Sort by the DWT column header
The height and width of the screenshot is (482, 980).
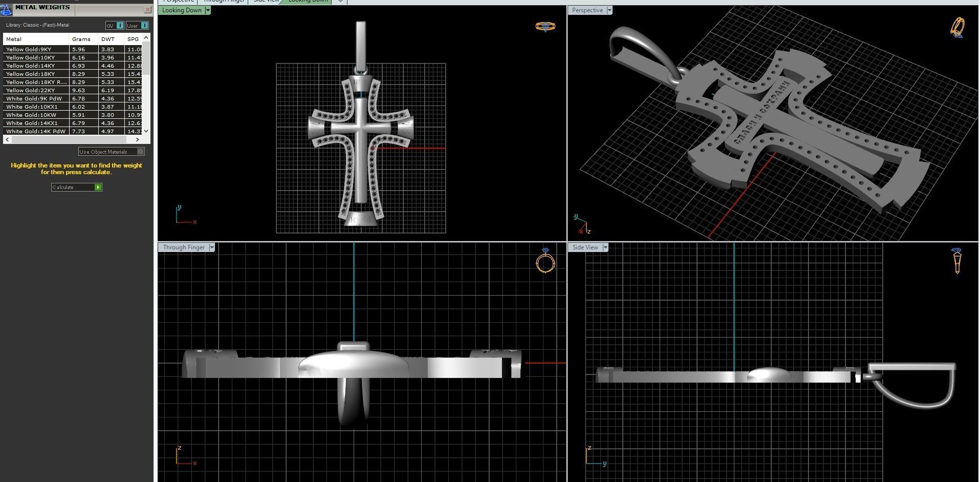coord(111,39)
